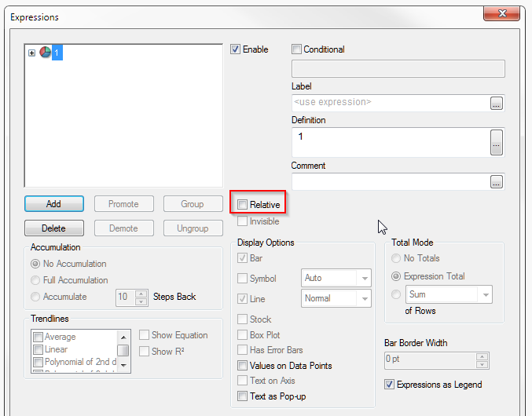Image resolution: width=532 pixels, height=416 pixels.
Task: Select the Sum of Rows radio button
Action: tap(396, 294)
